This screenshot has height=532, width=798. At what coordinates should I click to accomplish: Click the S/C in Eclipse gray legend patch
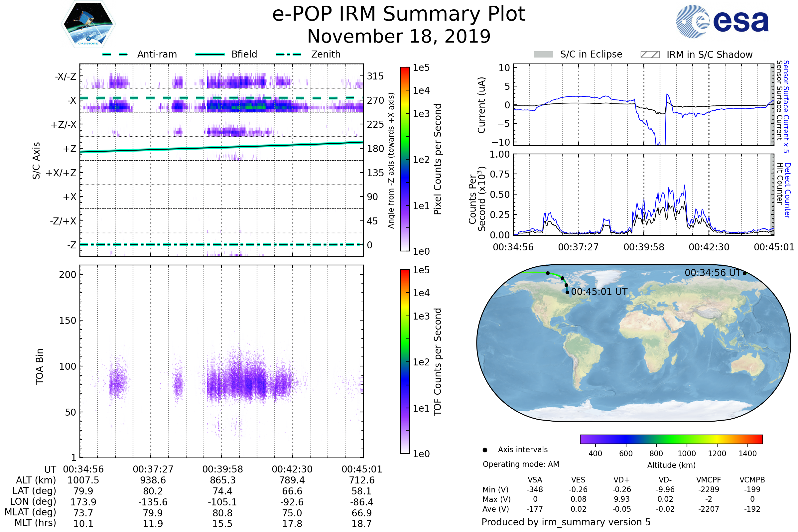[x=543, y=55]
